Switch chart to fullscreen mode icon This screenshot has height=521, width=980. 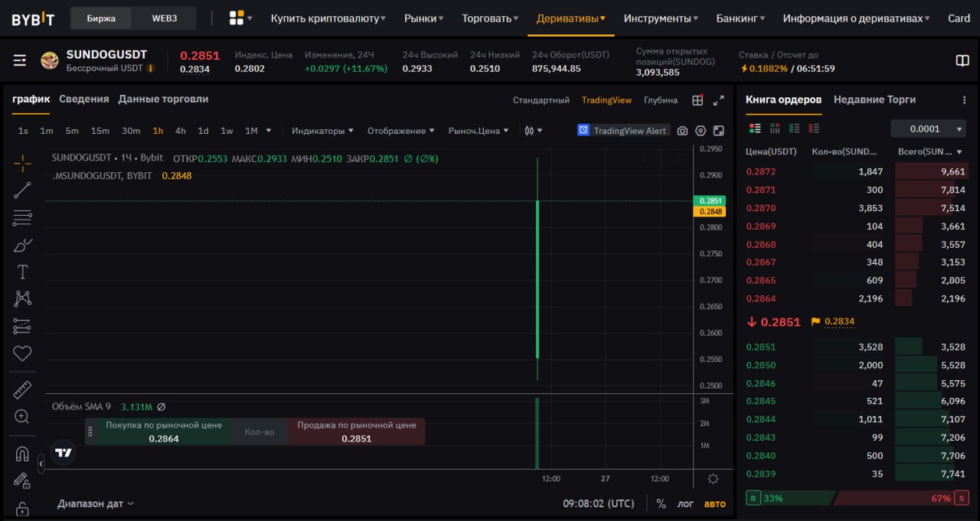point(718,131)
